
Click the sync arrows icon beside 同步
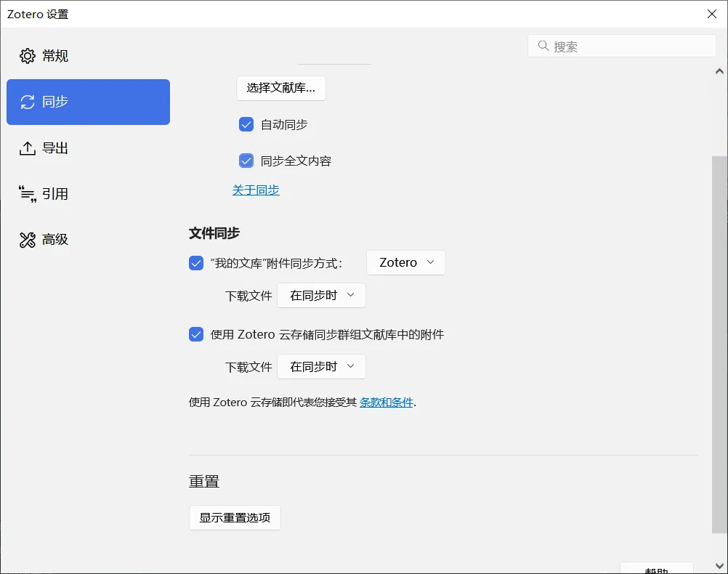pos(28,102)
